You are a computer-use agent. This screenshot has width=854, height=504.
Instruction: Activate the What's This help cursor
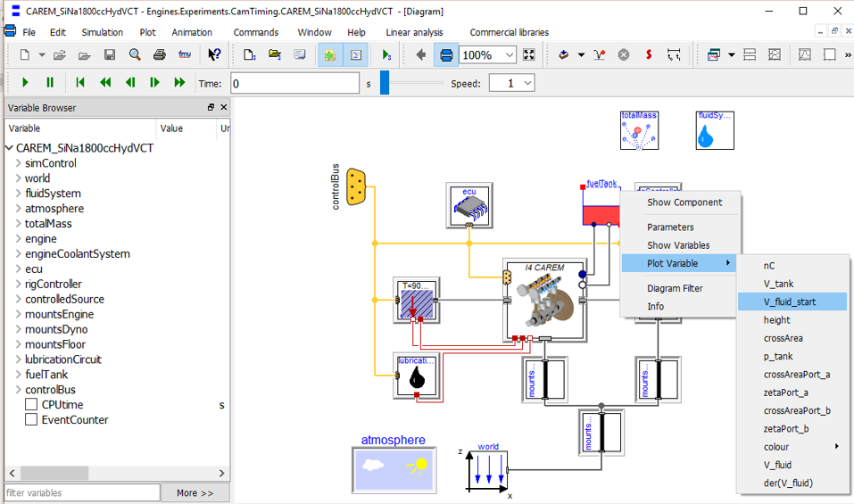[214, 55]
